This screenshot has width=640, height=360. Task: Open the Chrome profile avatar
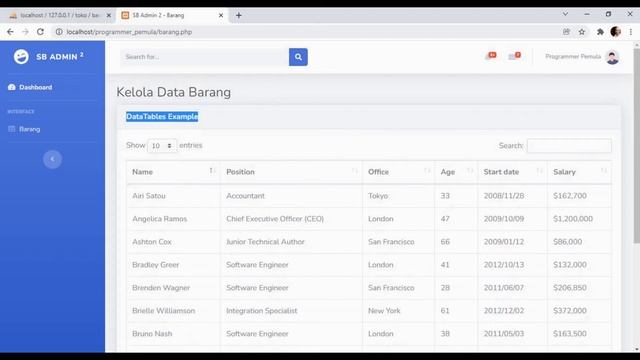coord(616,31)
